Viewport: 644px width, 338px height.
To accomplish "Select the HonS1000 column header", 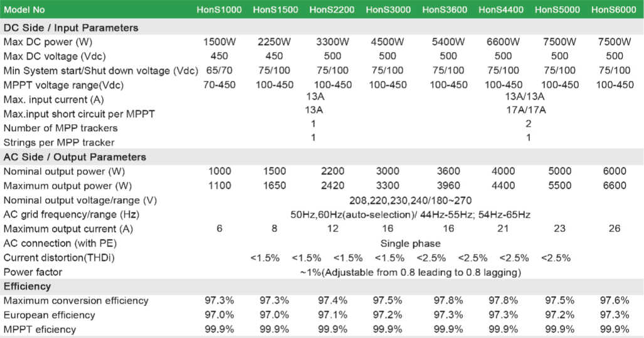I will pos(219,9).
